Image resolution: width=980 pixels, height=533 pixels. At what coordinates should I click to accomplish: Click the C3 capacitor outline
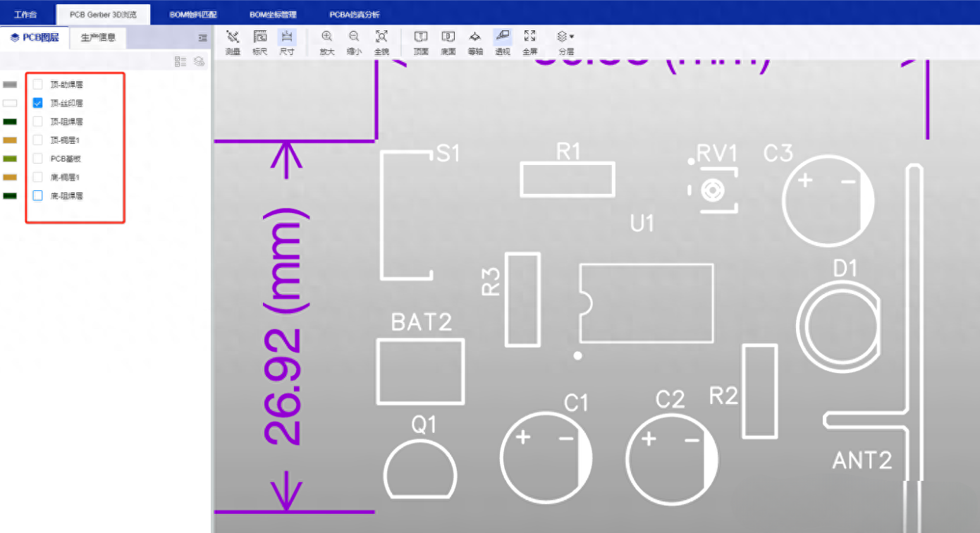[x=828, y=201]
